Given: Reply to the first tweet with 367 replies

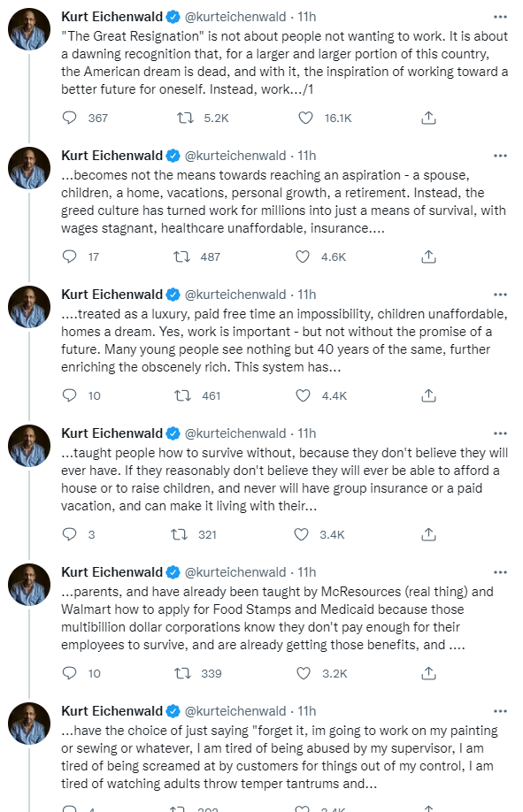Looking at the screenshot, I should pyautogui.click(x=69, y=118).
